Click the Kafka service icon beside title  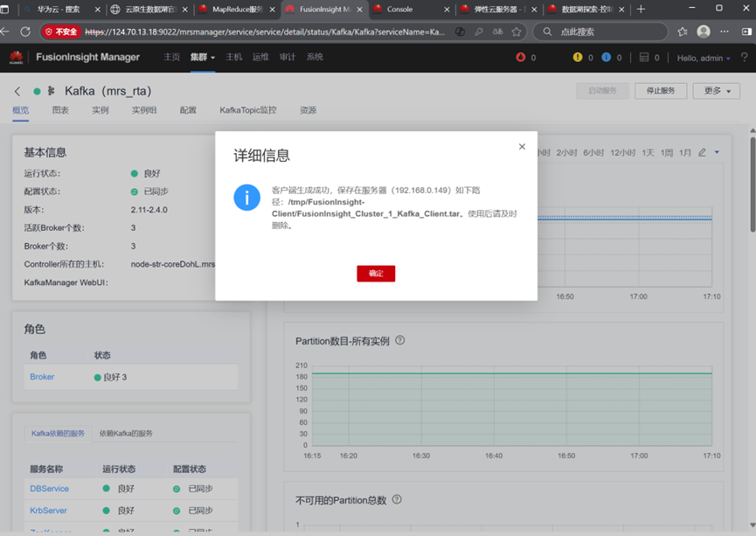click(51, 91)
